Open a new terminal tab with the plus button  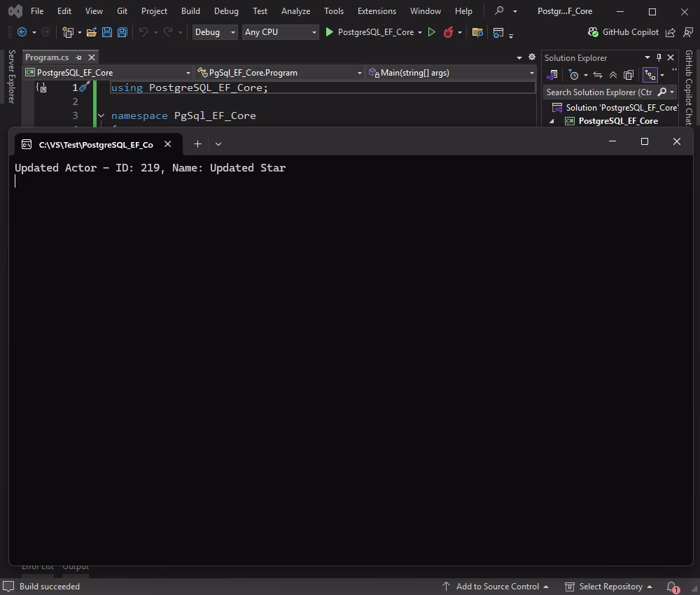(x=197, y=143)
